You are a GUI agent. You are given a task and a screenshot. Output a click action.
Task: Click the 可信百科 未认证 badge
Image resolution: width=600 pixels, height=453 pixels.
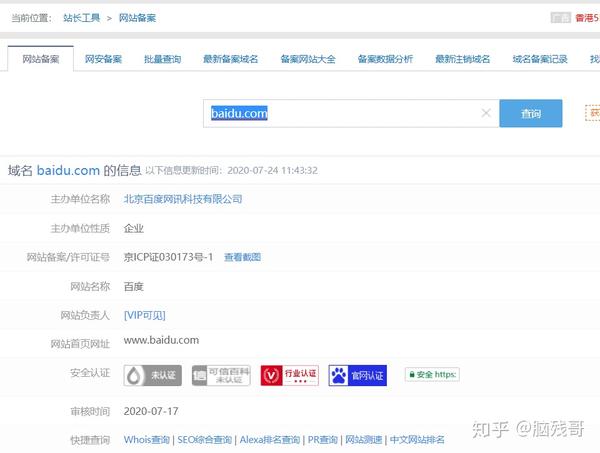(x=221, y=375)
